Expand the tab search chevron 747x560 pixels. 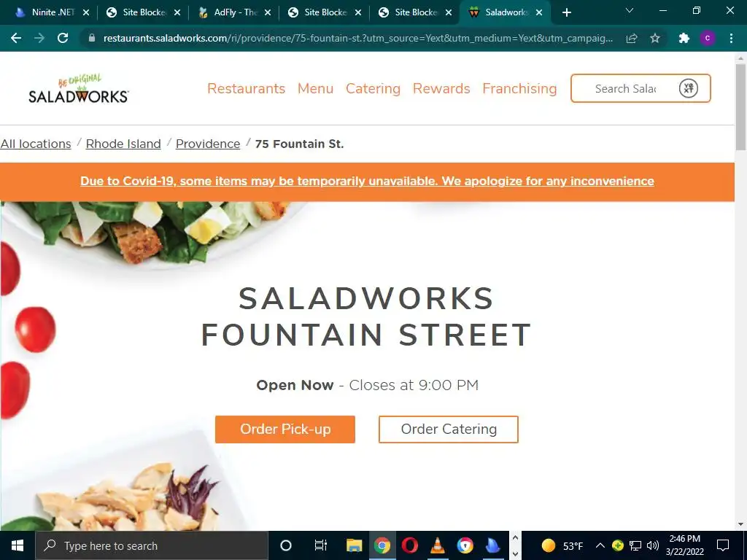click(x=630, y=10)
